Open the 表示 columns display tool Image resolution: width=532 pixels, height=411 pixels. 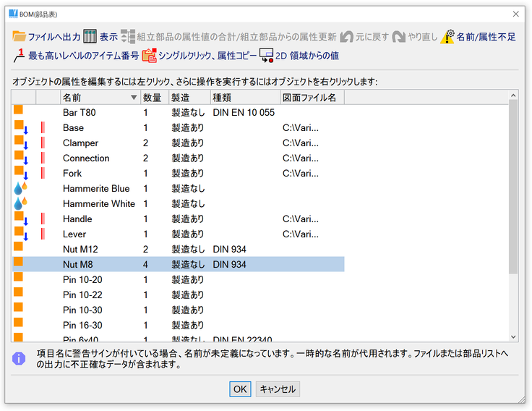[x=90, y=36]
